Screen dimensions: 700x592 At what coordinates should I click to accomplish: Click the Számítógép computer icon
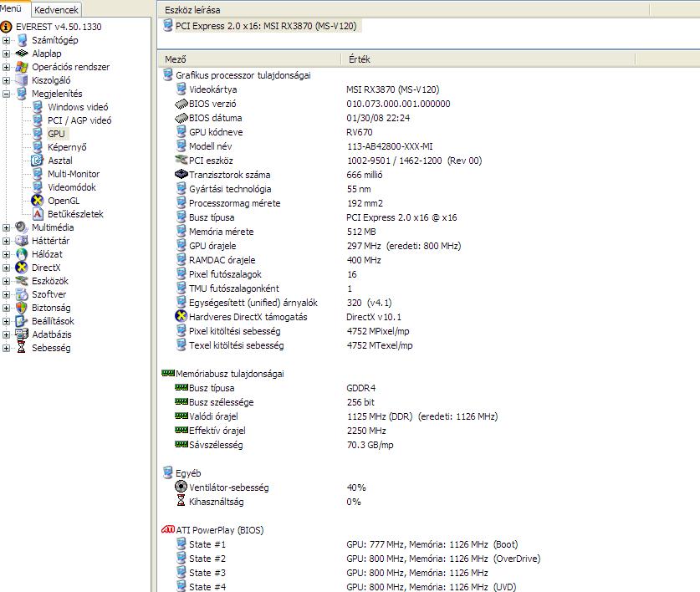[22, 40]
